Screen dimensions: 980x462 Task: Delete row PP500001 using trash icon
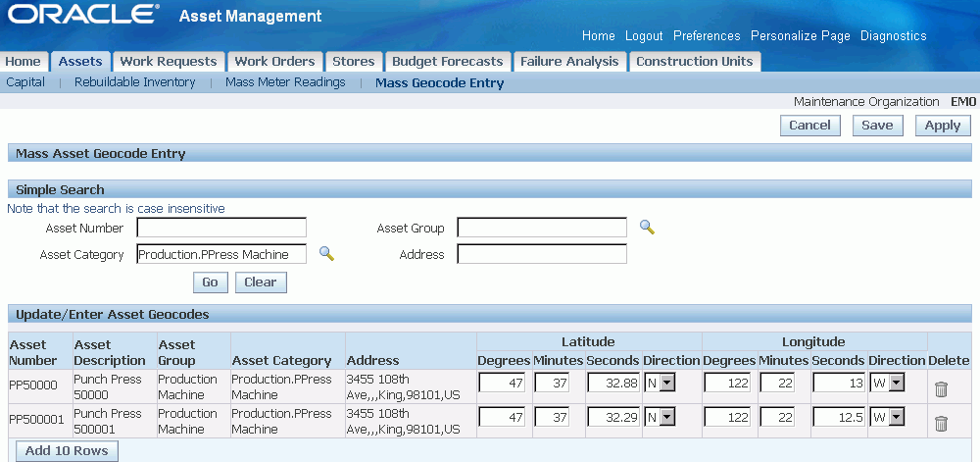[941, 423]
